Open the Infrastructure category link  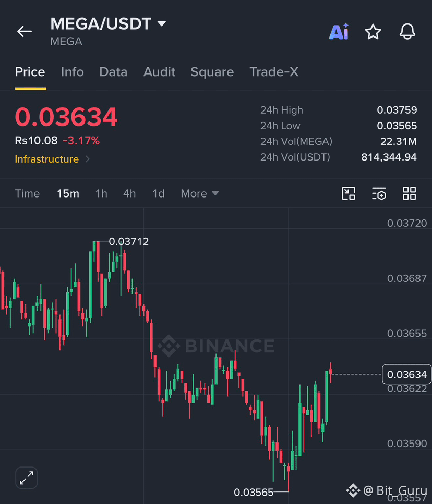(x=46, y=159)
